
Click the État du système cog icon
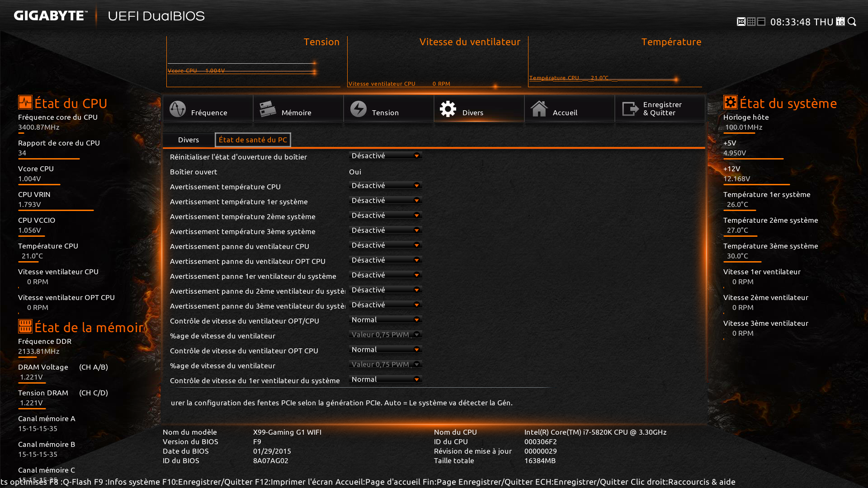pyautogui.click(x=731, y=102)
